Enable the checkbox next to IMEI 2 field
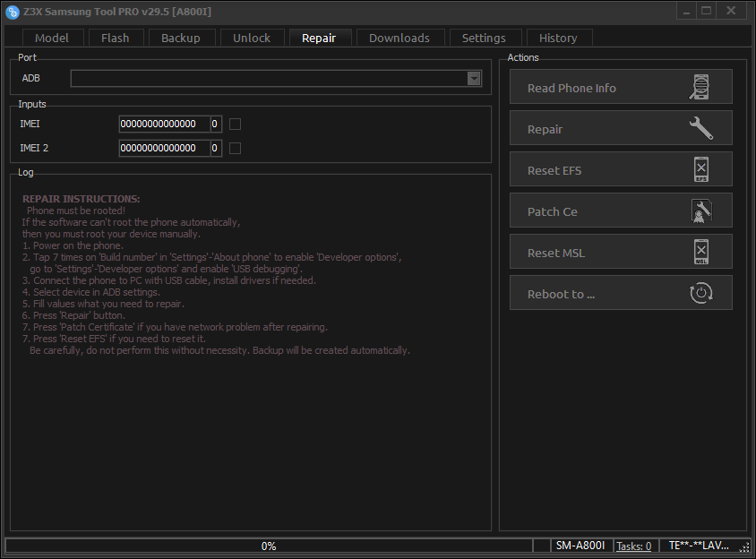 235,148
